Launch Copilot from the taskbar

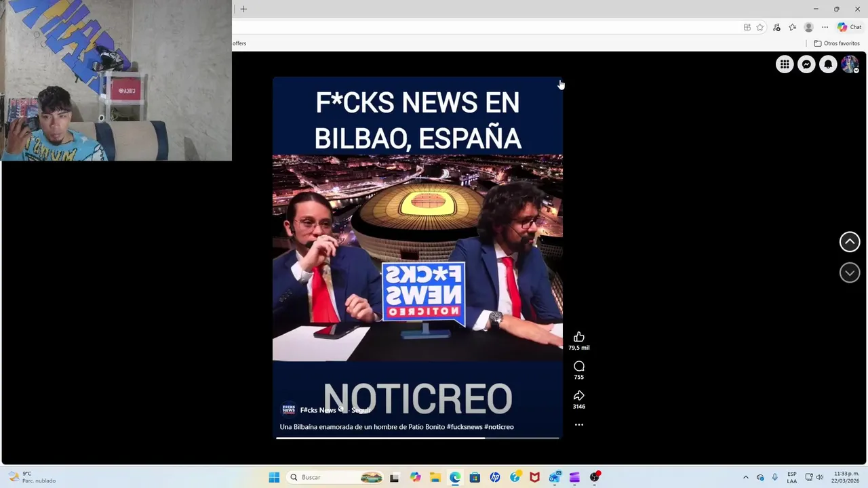coord(415,477)
